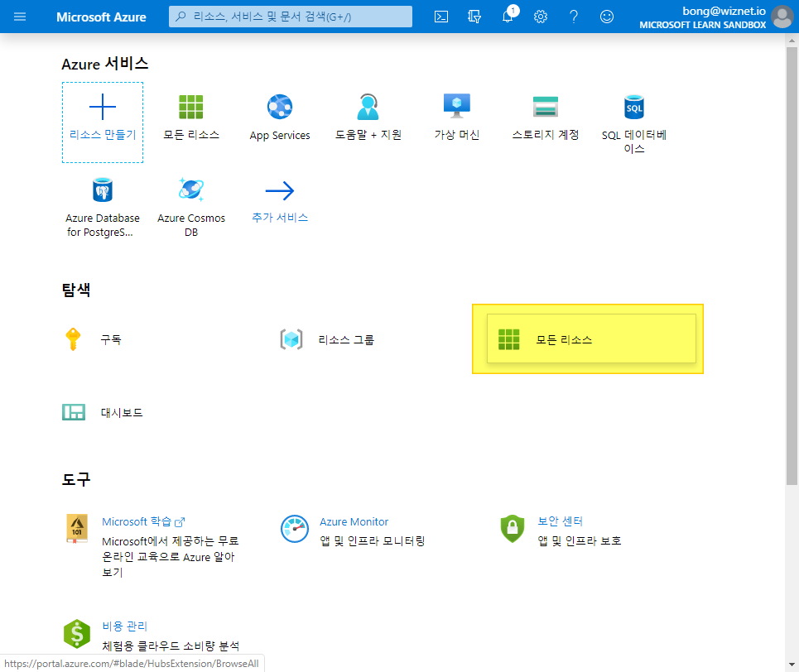Screen dimensions: 799x672
Task: Open the Microsoft 학습 link
Action: 143,521
